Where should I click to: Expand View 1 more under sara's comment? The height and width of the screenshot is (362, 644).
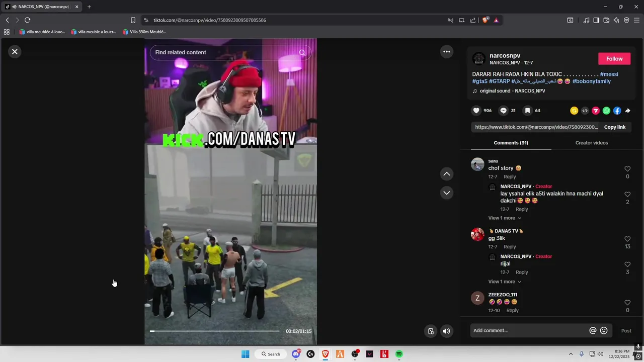coord(505,218)
